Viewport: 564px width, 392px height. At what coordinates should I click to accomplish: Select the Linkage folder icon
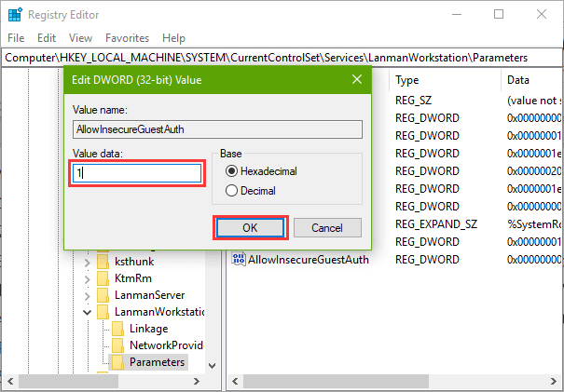pyautogui.click(x=117, y=329)
